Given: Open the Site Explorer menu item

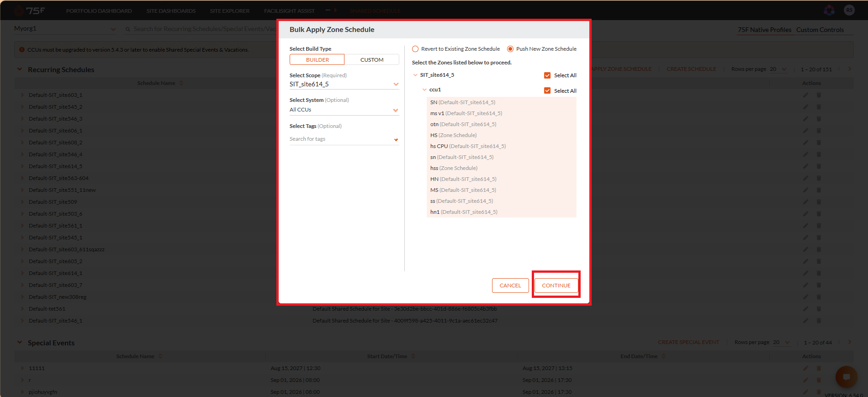Looking at the screenshot, I should coord(230,11).
